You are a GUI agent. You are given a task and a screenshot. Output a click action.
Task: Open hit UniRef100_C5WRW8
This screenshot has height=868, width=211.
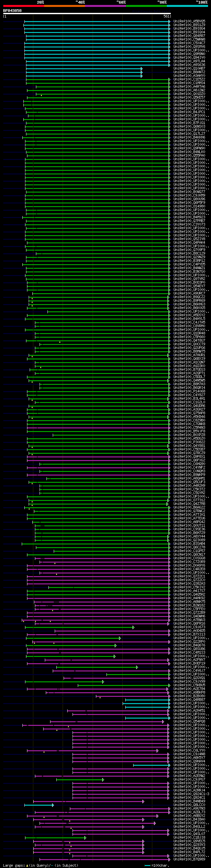pyautogui.click(x=190, y=40)
